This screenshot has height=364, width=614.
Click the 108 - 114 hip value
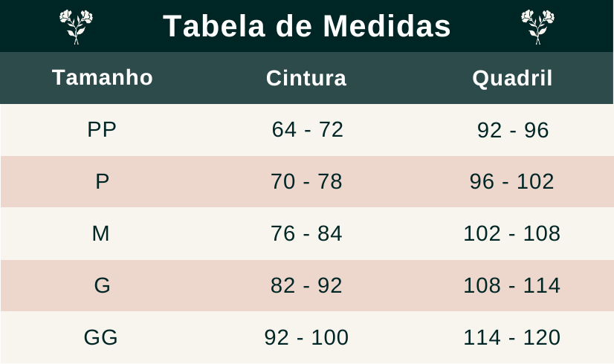512,285
